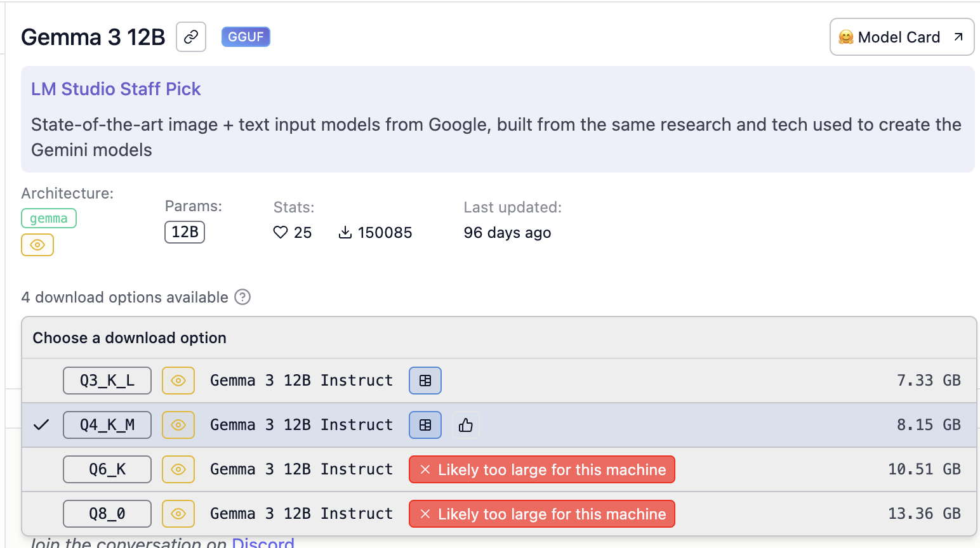Click the 150085 downloads number

pyautogui.click(x=385, y=233)
